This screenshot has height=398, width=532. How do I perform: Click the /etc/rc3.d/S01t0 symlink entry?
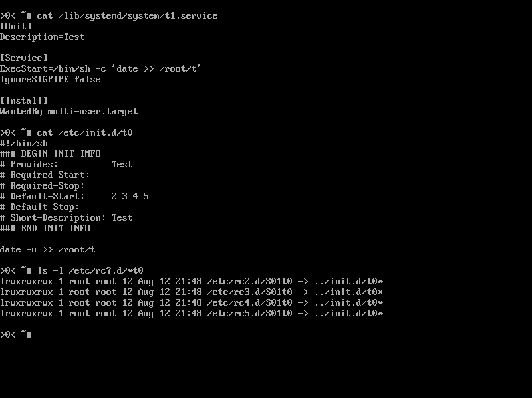coord(192,292)
